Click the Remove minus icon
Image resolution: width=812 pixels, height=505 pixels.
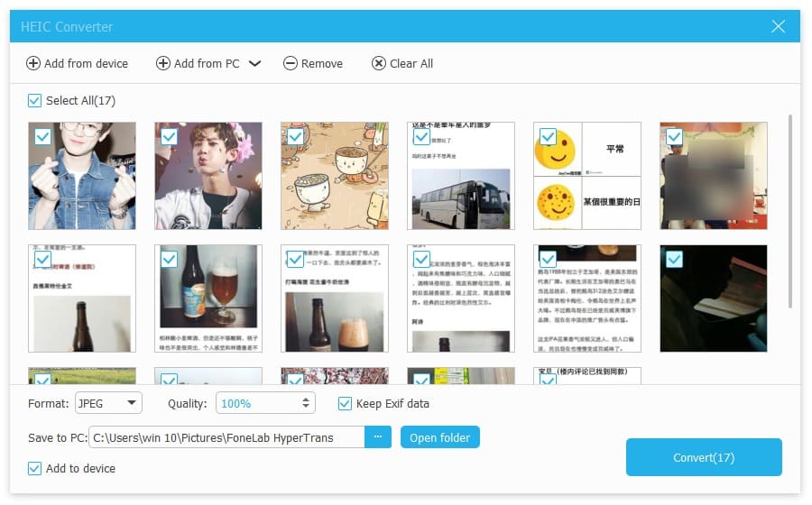(x=291, y=64)
